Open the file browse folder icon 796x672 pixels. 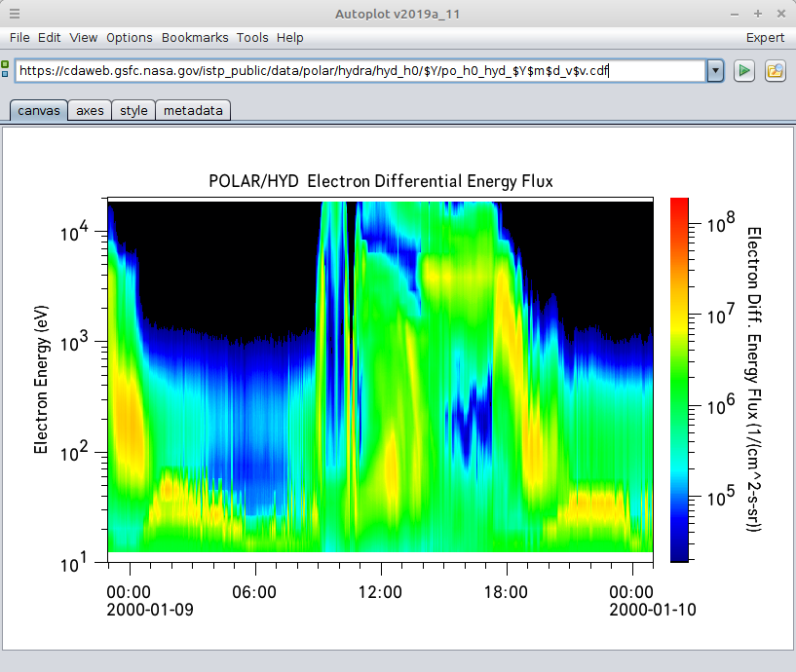click(x=776, y=70)
